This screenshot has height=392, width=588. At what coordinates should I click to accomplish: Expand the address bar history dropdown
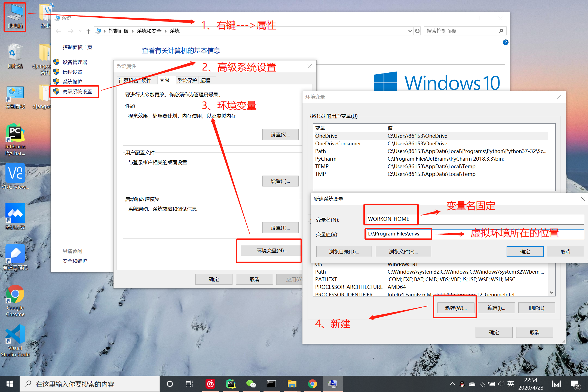tap(410, 31)
